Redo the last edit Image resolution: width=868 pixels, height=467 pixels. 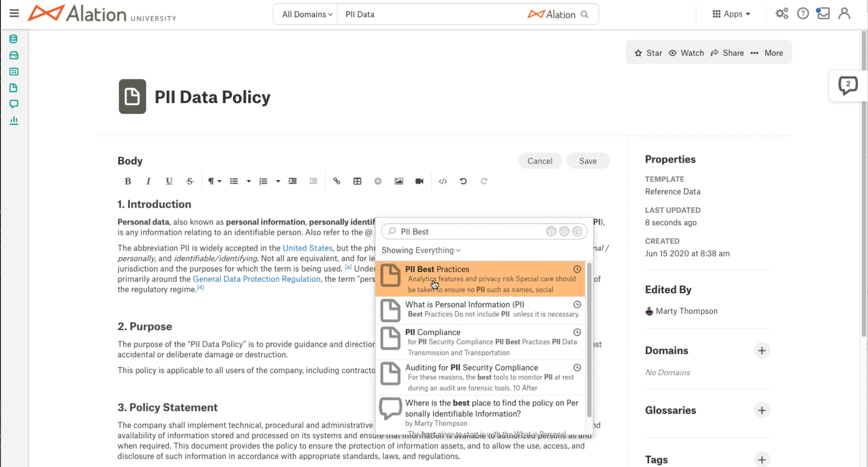[484, 181]
